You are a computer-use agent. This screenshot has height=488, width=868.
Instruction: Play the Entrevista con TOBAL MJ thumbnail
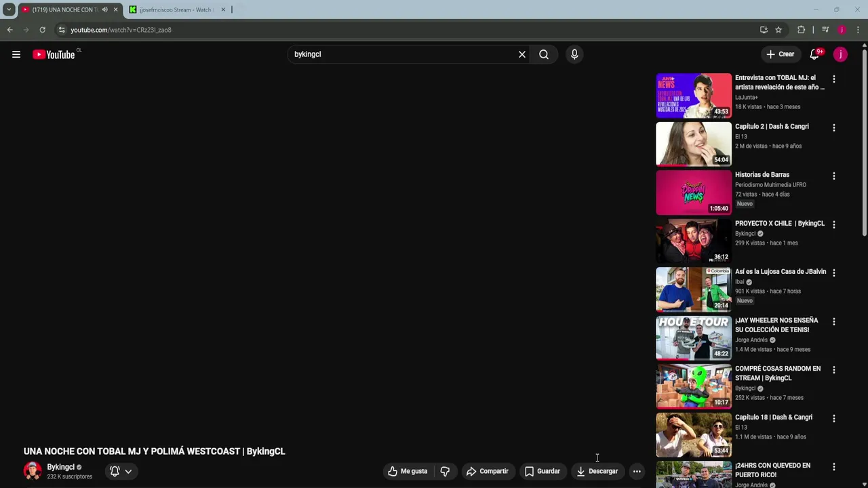[x=694, y=96]
